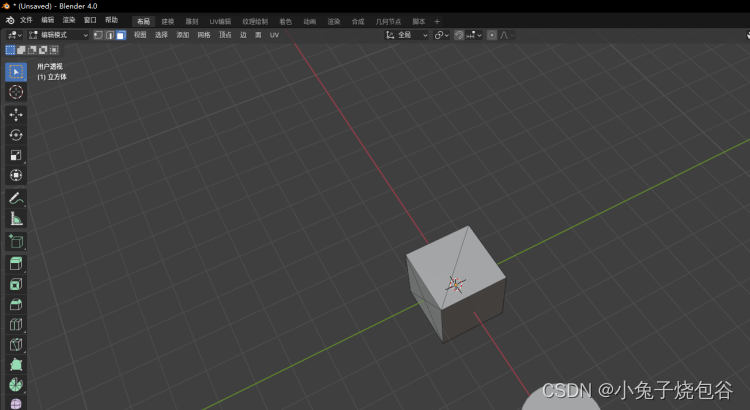Screen dimensions: 750x410
Task: Open the 视图 viewport menu
Action: [140, 35]
